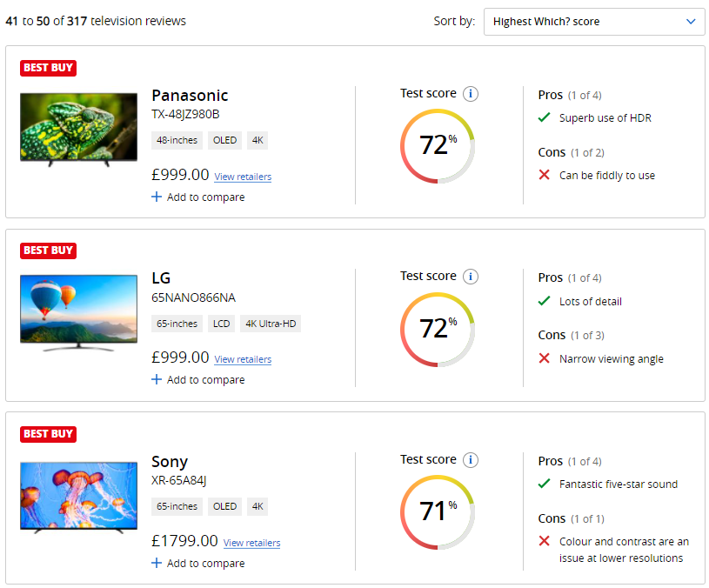
Task: Click the LG Best Buy badge
Action: [x=48, y=251]
